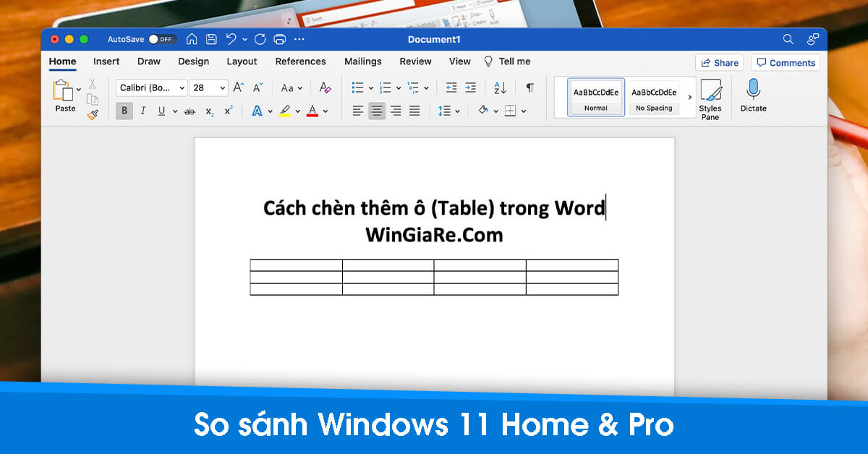Toggle Bold formatting
868x454 pixels.
coord(124,111)
